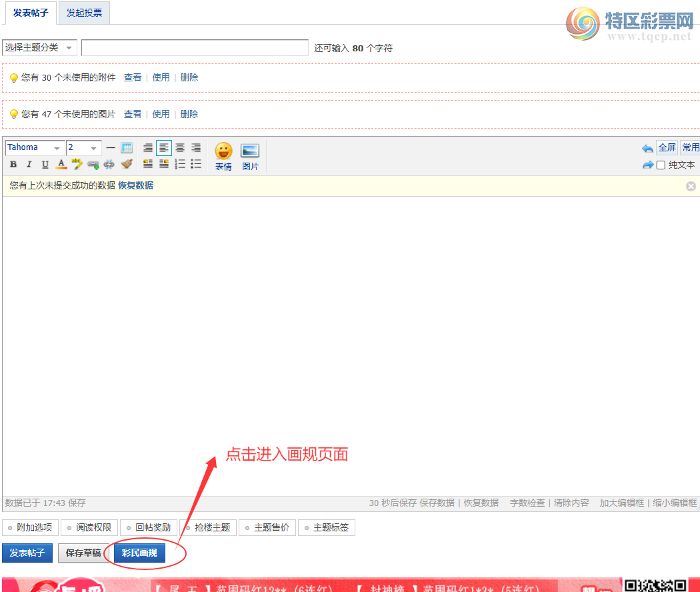Open the insert table tool
This screenshot has height=592, width=700.
127,147
